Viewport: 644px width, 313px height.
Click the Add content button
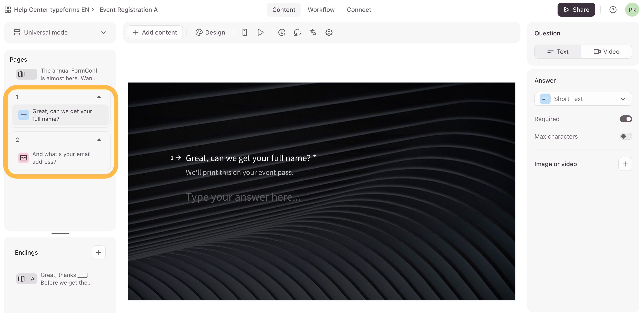tap(155, 33)
